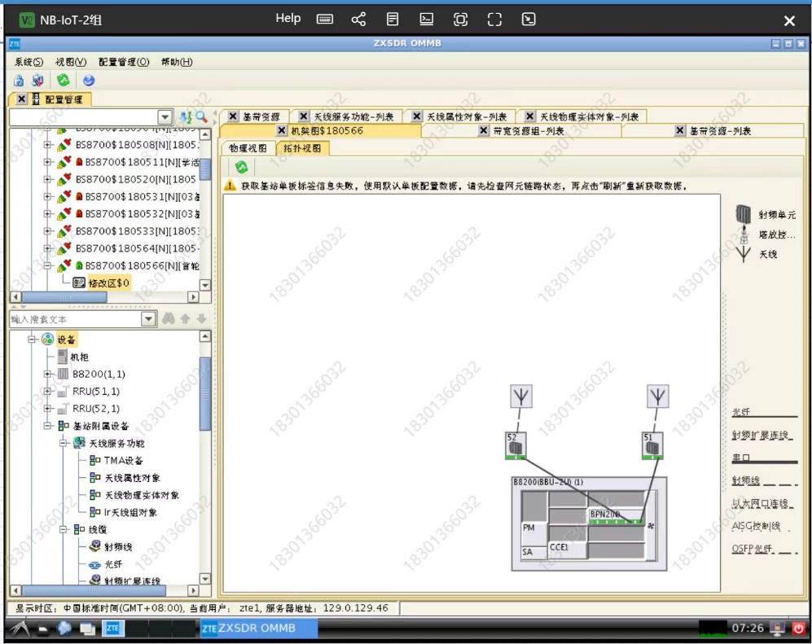Expand the BS8700$180508 node
This screenshot has width=812, height=644.
(x=47, y=145)
